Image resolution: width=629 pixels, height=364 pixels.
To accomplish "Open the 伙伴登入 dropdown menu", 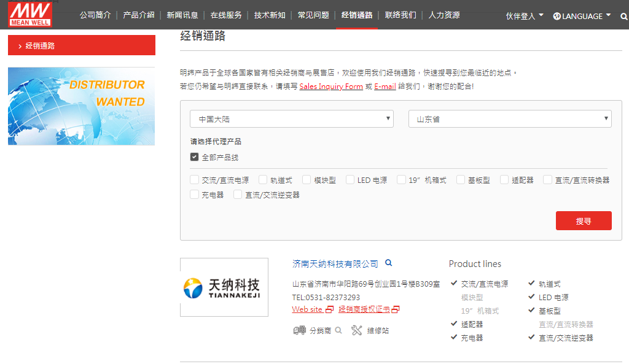I will coord(524,16).
